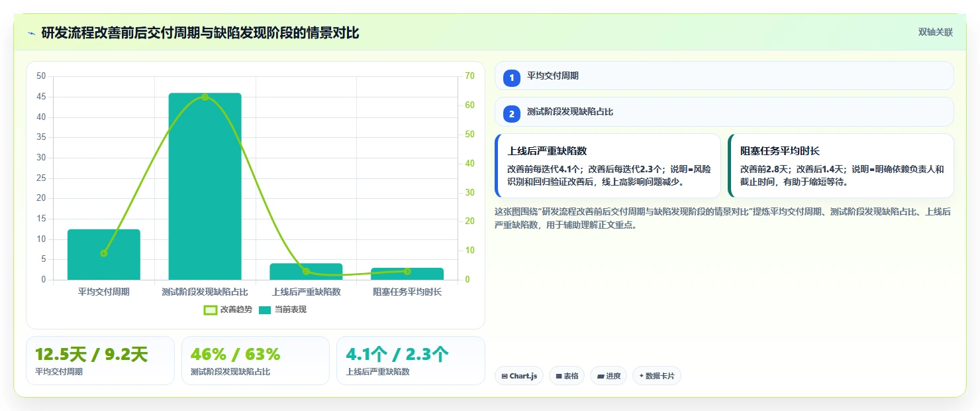Toggle the 当前表现 legend entry
Image resolution: width=980 pixels, height=411 pixels.
(x=283, y=310)
